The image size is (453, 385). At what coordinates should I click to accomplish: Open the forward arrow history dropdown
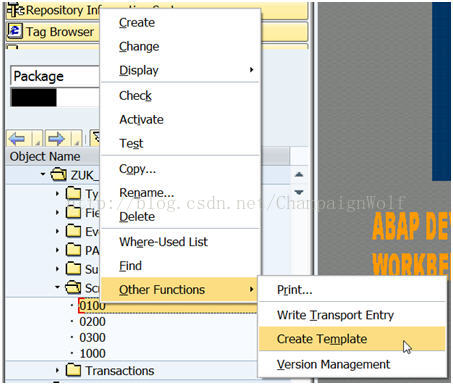pos(76,139)
